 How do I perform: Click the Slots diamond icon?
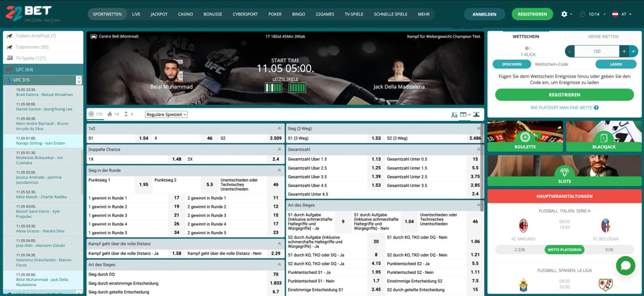click(564, 172)
